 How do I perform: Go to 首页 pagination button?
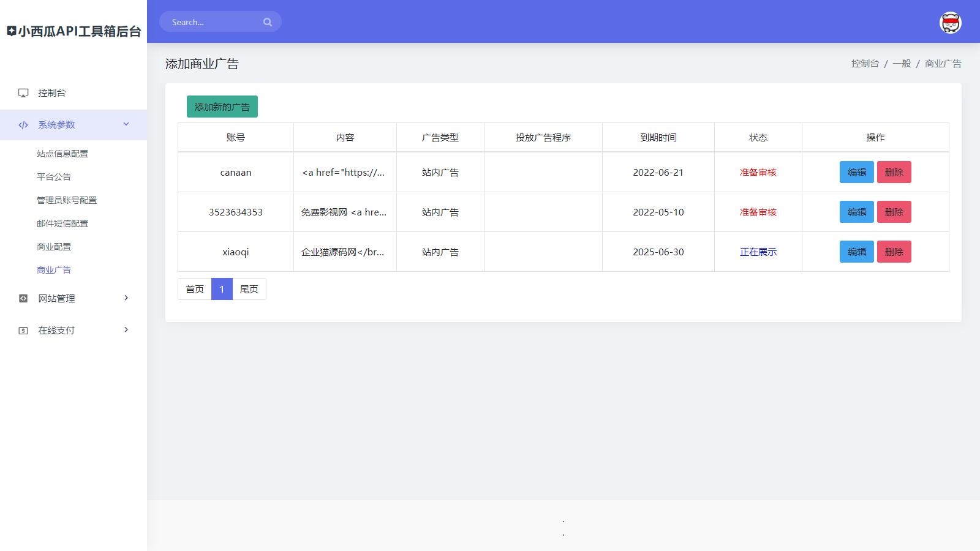195,289
